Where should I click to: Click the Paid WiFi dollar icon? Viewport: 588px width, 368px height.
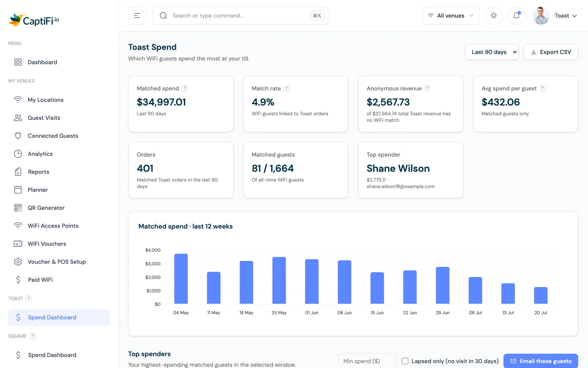coord(18,280)
